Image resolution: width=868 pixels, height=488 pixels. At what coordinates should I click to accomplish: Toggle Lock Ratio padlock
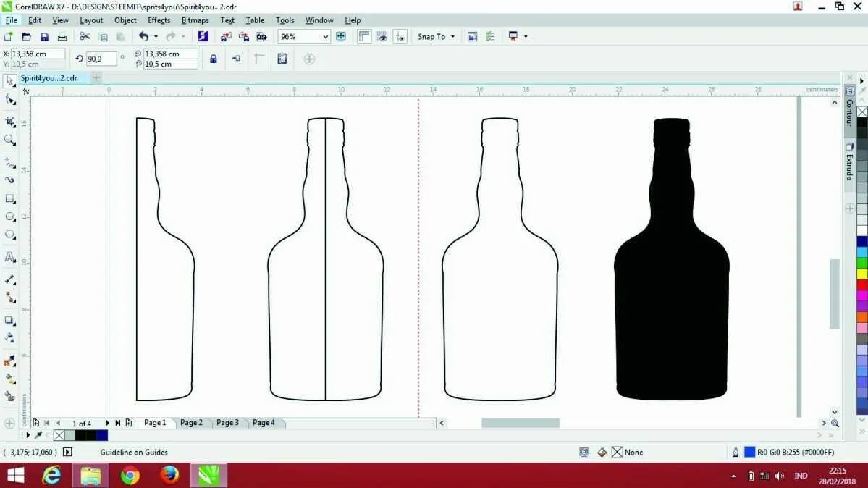coord(213,59)
